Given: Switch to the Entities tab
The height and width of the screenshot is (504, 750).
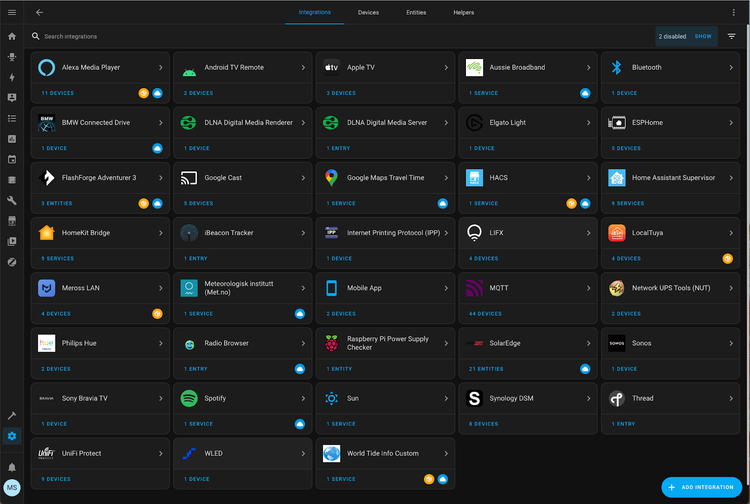Looking at the screenshot, I should [416, 12].
